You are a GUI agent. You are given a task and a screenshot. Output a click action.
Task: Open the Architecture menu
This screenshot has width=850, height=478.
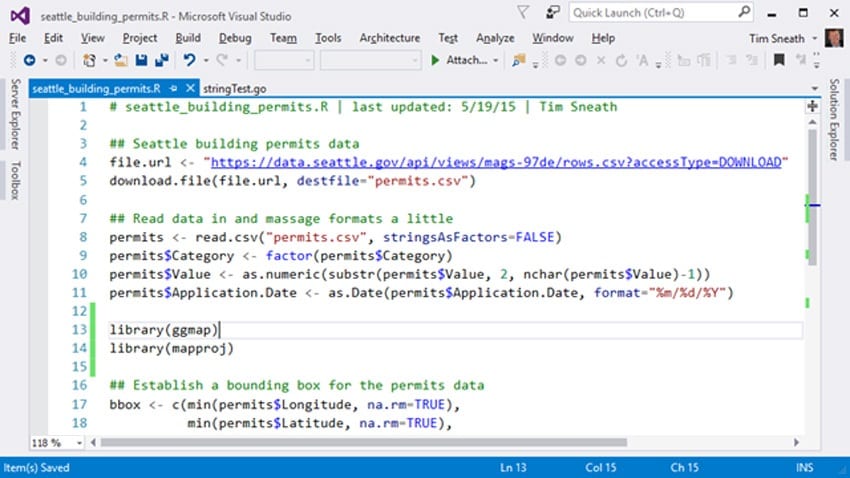[x=390, y=38]
